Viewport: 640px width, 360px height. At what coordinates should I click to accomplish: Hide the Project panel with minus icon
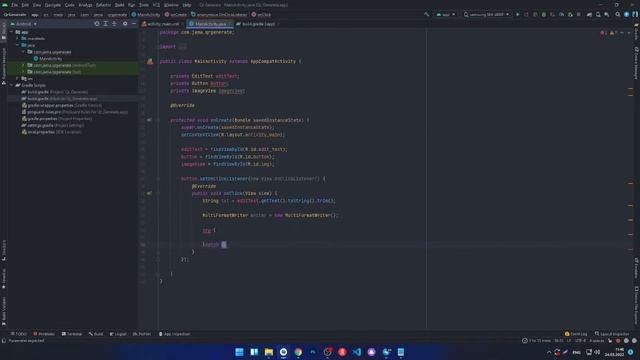click(133, 24)
